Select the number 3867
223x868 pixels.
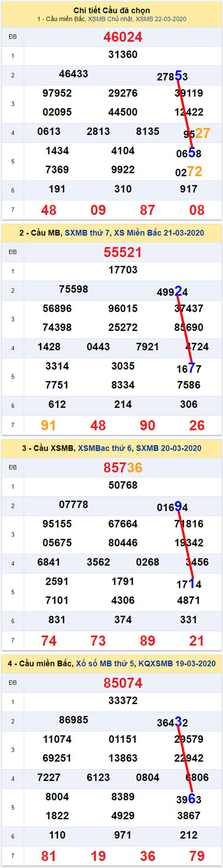tap(189, 816)
